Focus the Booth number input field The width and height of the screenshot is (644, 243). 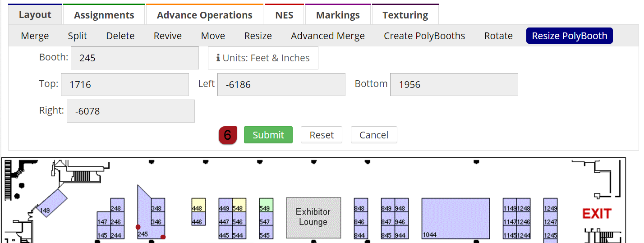point(134,58)
